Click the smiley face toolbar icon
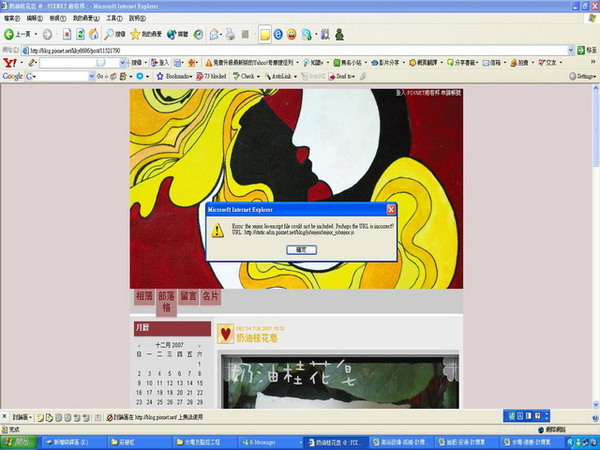 click(x=292, y=34)
